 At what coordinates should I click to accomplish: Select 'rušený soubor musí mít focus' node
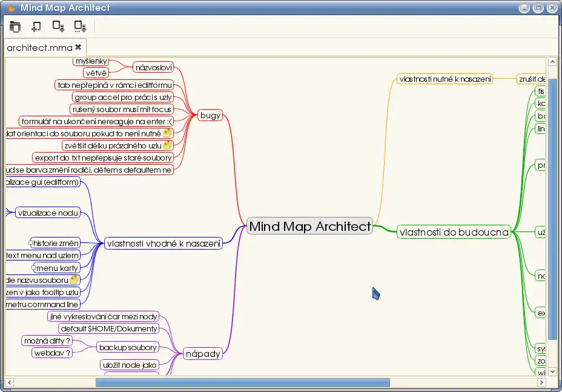[x=122, y=109]
